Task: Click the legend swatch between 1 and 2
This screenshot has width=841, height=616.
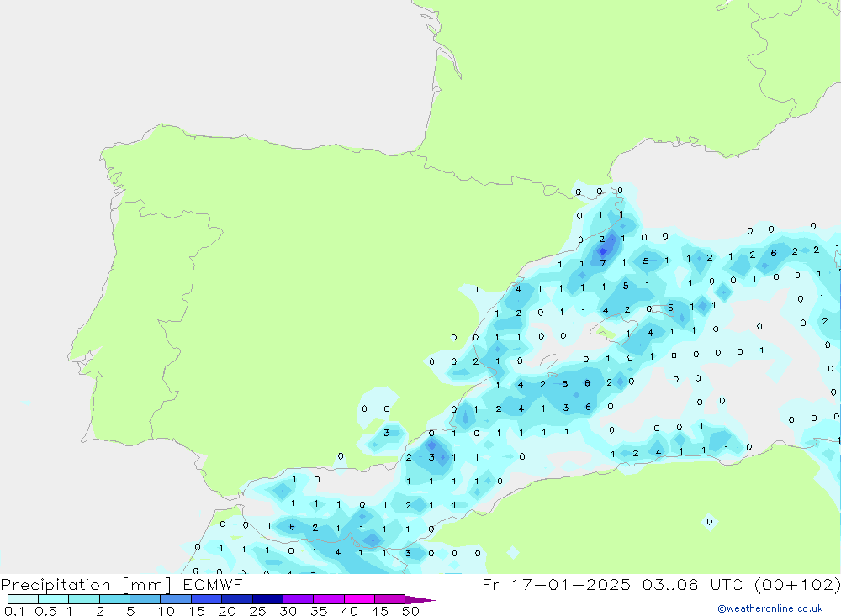Action: [x=84, y=599]
